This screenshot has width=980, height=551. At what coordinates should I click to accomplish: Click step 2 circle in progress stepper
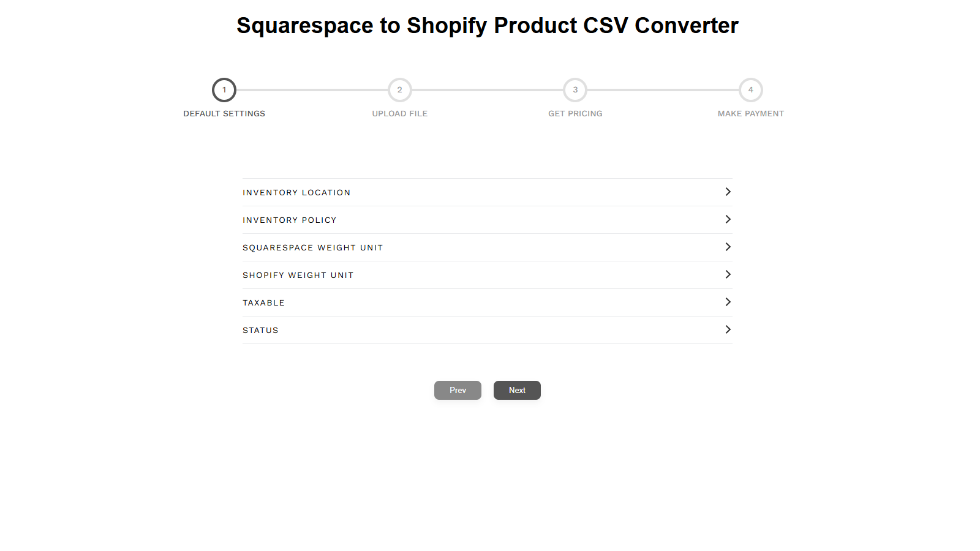400,90
